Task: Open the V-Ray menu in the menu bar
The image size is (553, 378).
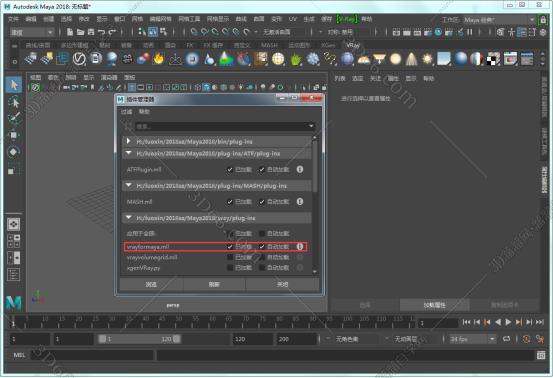Action: [347, 19]
